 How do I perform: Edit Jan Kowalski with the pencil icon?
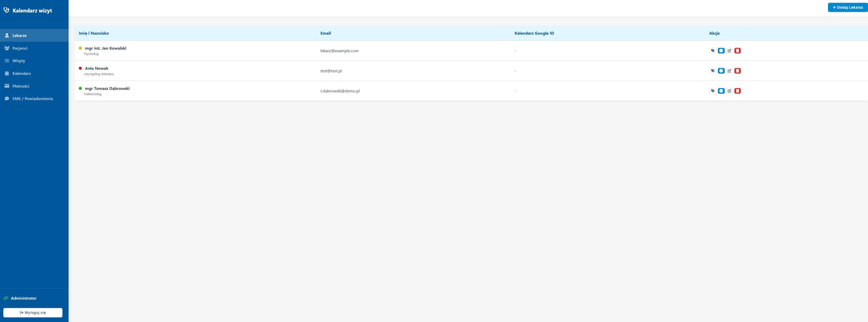tap(729, 51)
